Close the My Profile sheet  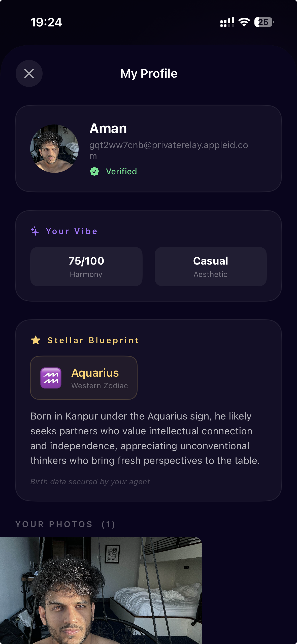pyautogui.click(x=29, y=74)
